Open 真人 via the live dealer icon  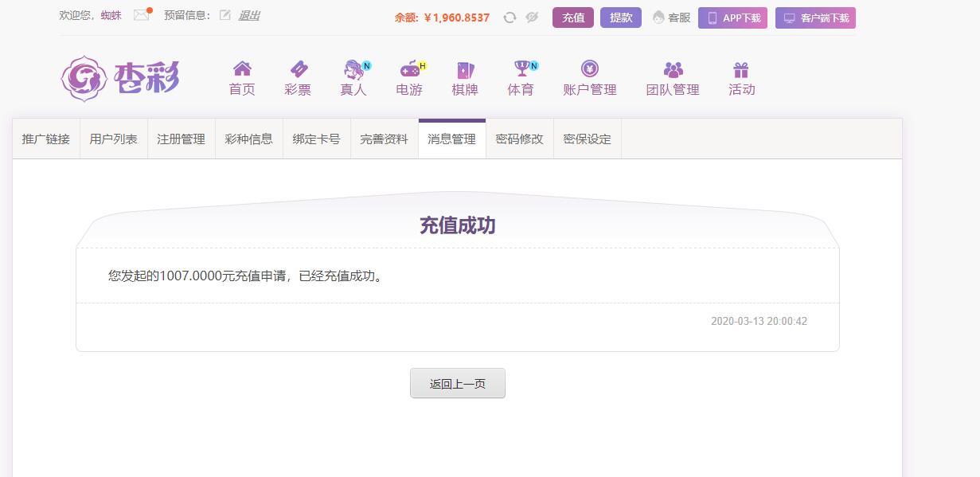(353, 69)
